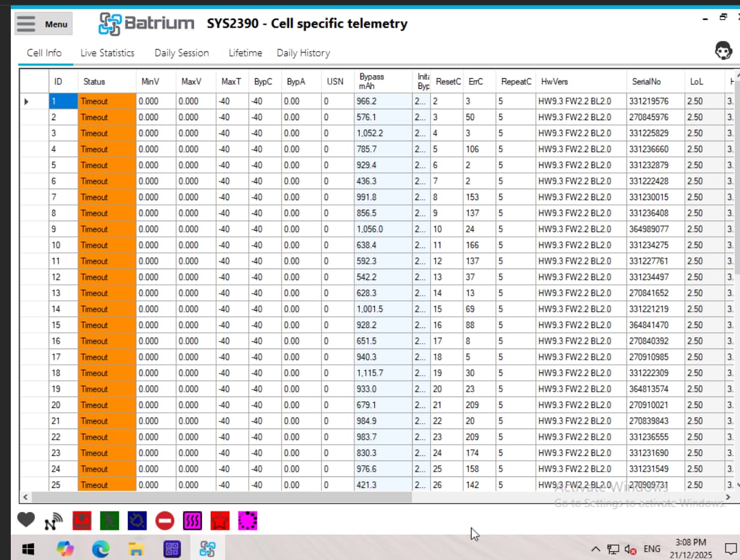This screenshot has height=560, width=740.
Task: Click the magenta dotted-circle status icon
Action: [x=247, y=521]
